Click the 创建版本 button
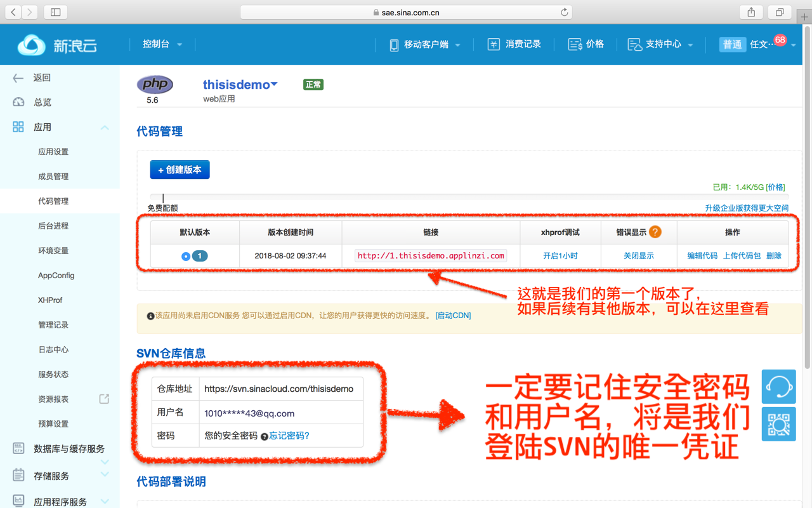 180,170
